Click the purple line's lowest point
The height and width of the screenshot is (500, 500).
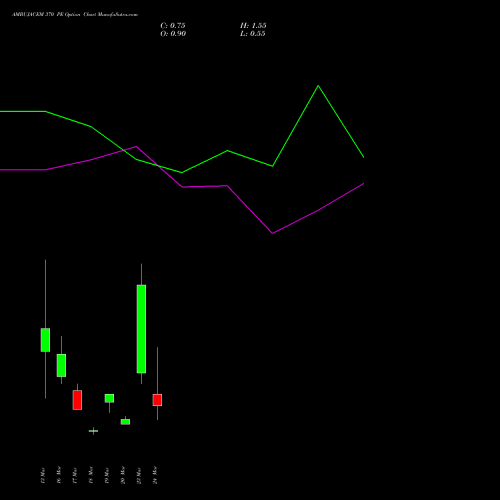(x=273, y=233)
